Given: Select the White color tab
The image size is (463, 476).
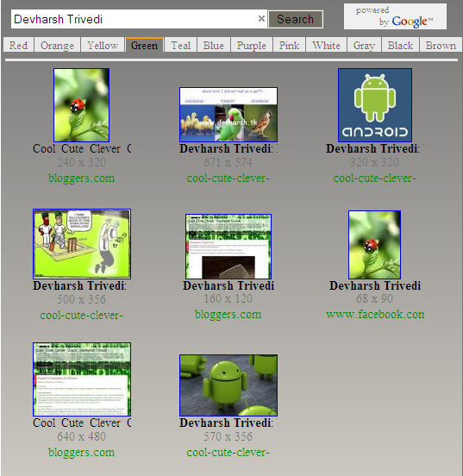Looking at the screenshot, I should pyautogui.click(x=326, y=45).
